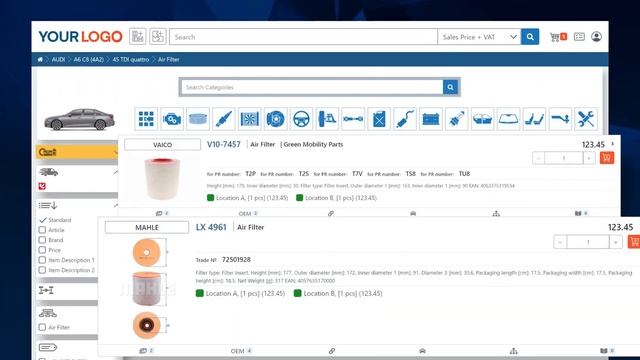This screenshot has height=360, width=640.
Task: Click the Search Categories magnifier button
Action: pyautogui.click(x=450, y=87)
